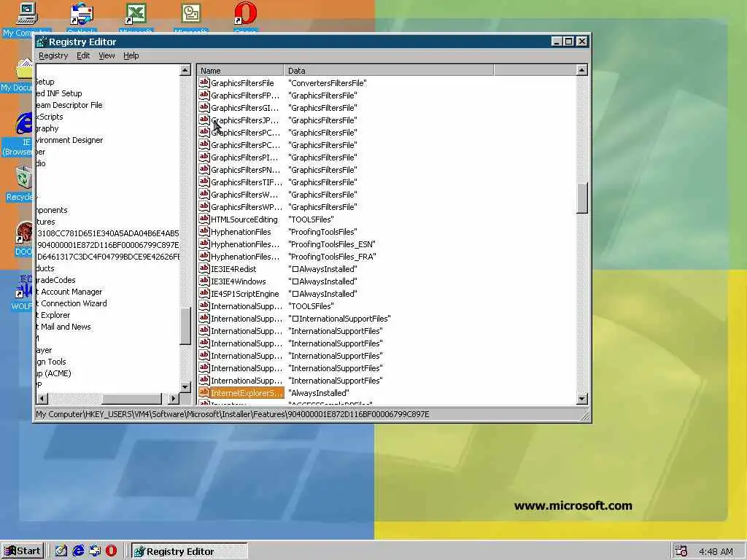747x560 pixels.
Task: Open the Outlook Express desktop shortcut
Action: click(82, 15)
